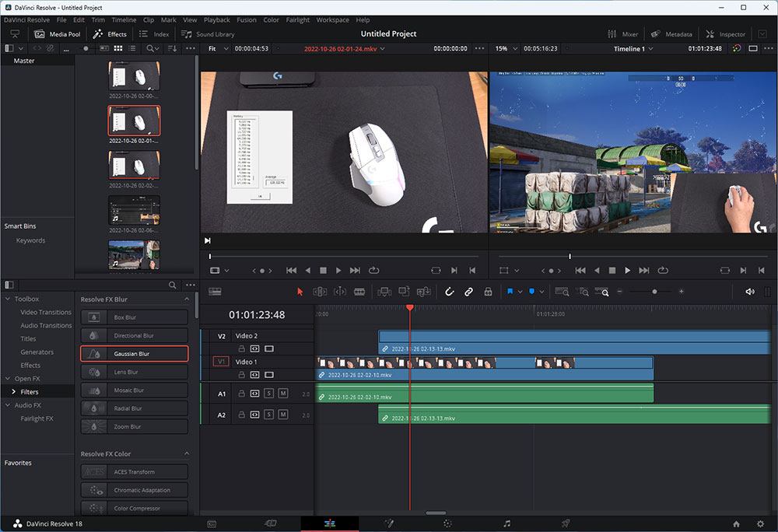Toggle linked selection chain icon

468,292
